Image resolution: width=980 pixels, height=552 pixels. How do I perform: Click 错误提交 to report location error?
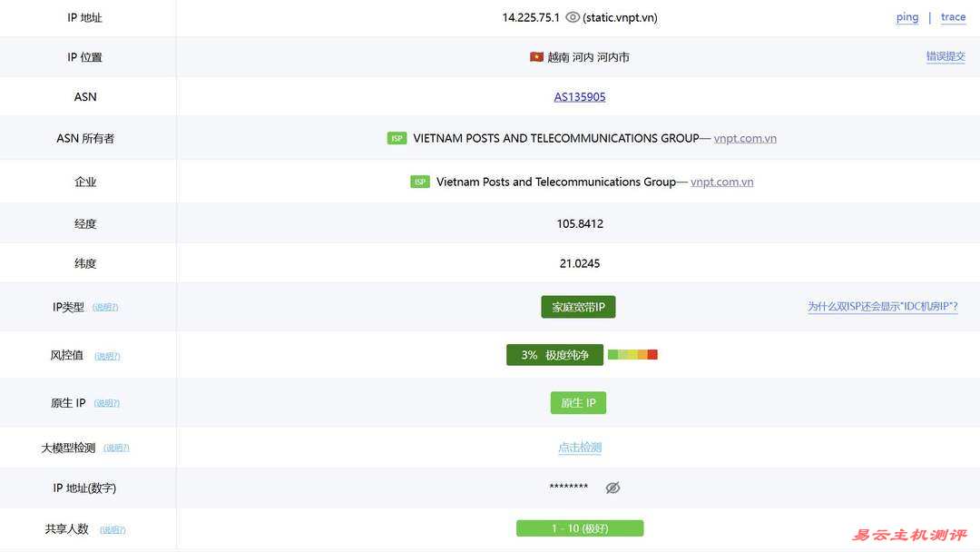[946, 56]
